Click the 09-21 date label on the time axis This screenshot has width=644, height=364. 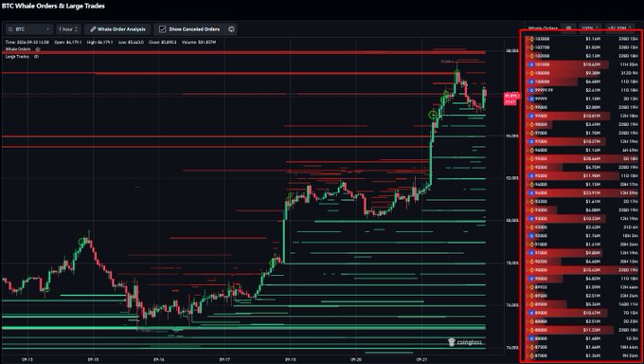(422, 359)
